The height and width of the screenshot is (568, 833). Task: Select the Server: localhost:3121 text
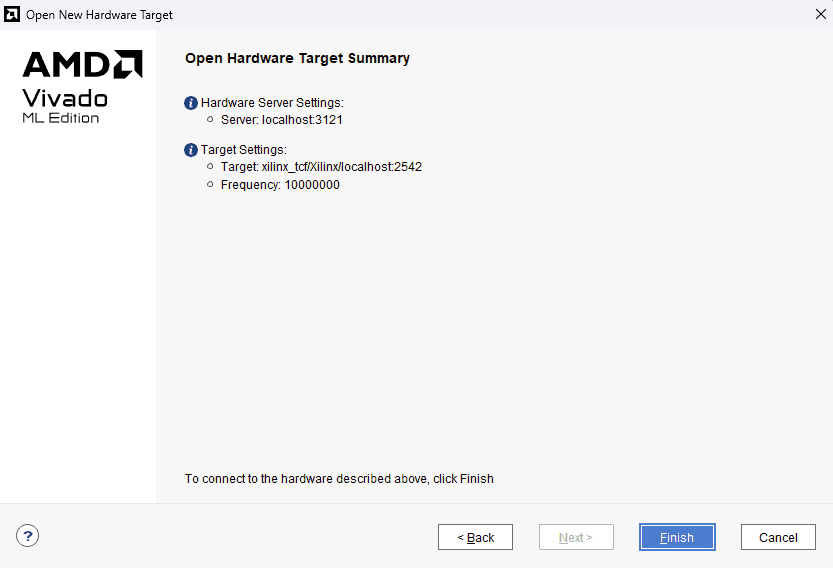point(282,120)
